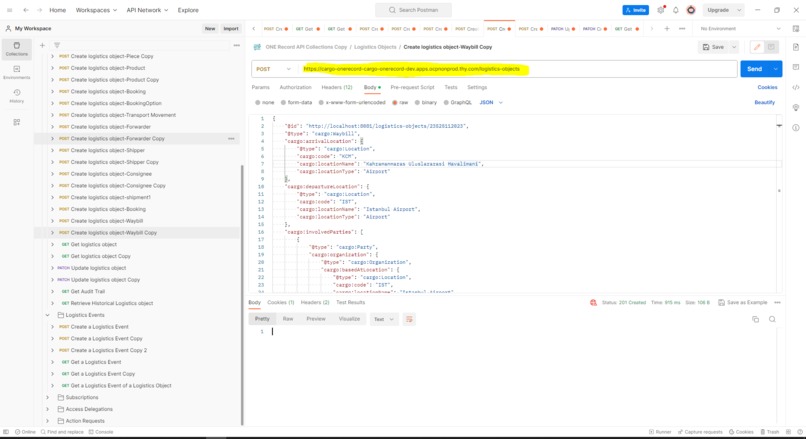Click the hamburger menu icon at top left

click(9, 10)
